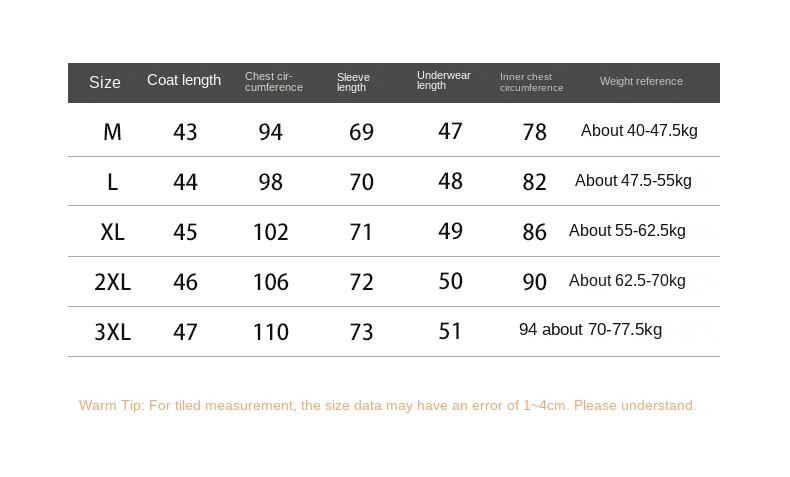Click the 102 chest value for XL
Image resolution: width=790 pixels, height=477 pixels.
[x=270, y=232]
